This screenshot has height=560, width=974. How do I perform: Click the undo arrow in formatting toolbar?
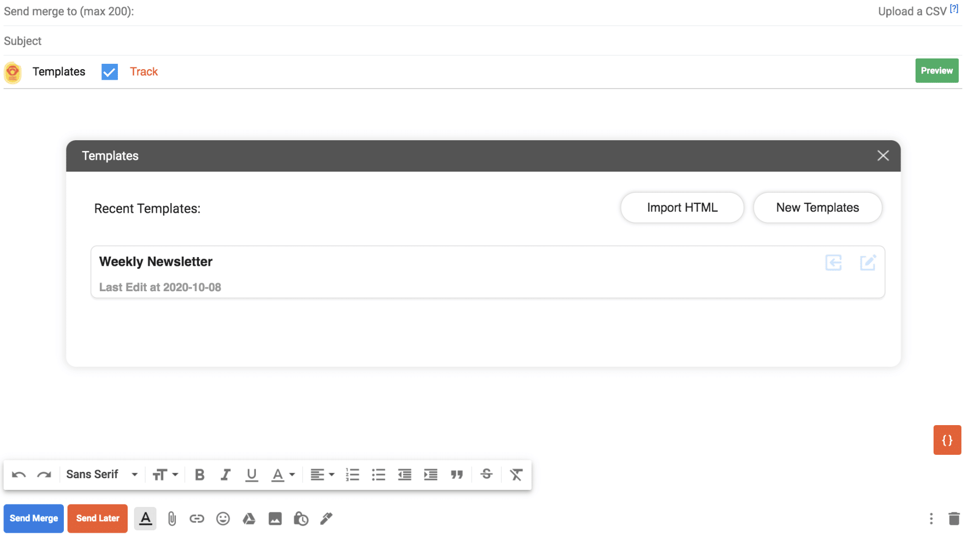(x=19, y=475)
